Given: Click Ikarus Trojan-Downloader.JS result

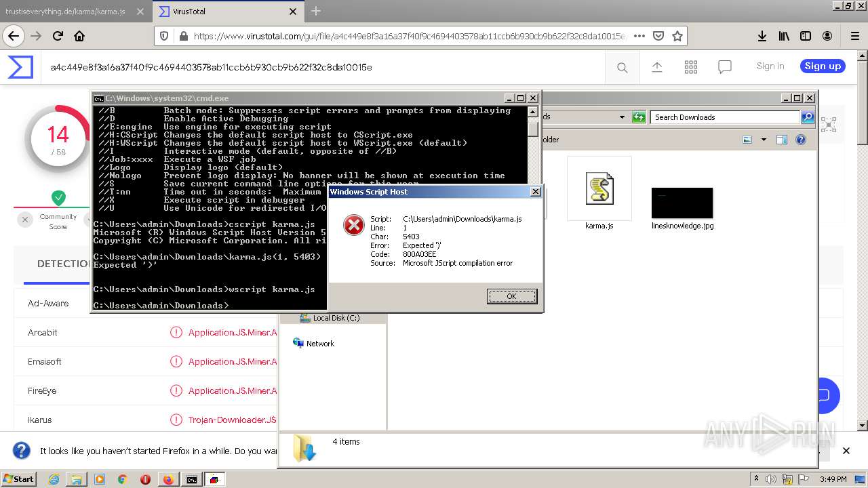Looking at the screenshot, I should click(x=232, y=420).
